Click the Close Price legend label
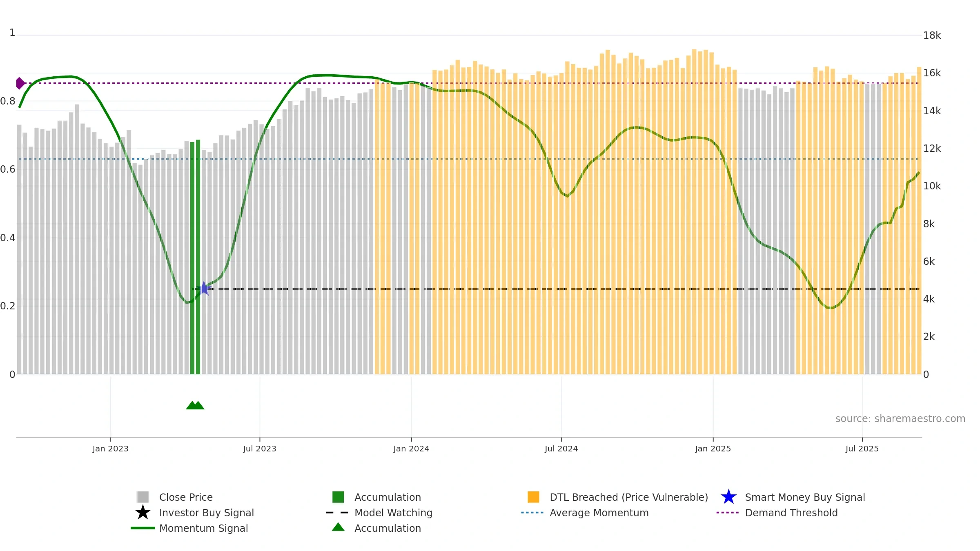980x551 pixels. 186,497
